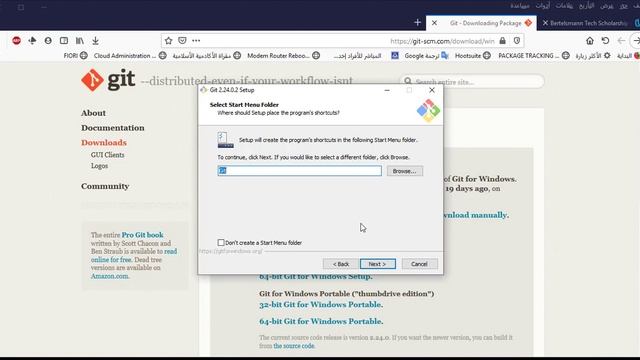The width and height of the screenshot is (640, 360).
Task: Open the Community section link
Action: click(x=105, y=186)
